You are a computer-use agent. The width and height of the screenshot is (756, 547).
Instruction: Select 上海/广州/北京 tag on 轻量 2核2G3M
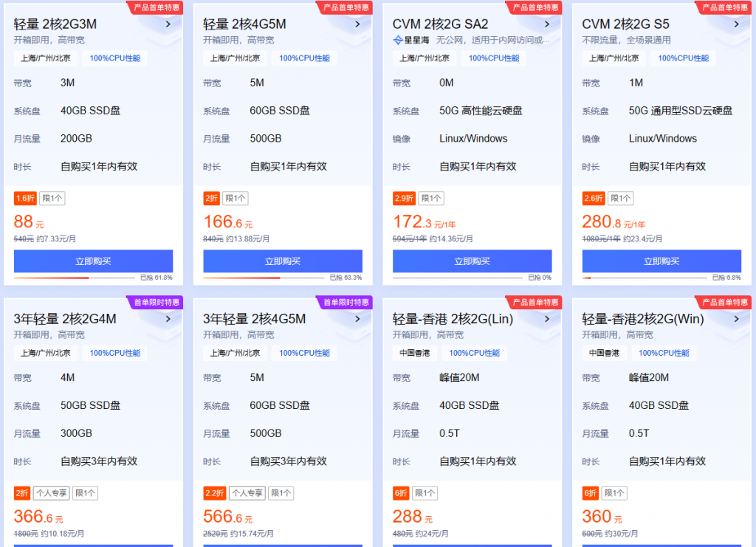(45, 58)
